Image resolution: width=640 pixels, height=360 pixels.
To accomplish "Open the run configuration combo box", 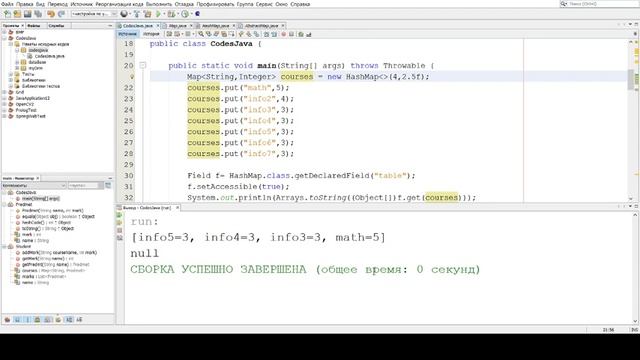I will 94,14.
